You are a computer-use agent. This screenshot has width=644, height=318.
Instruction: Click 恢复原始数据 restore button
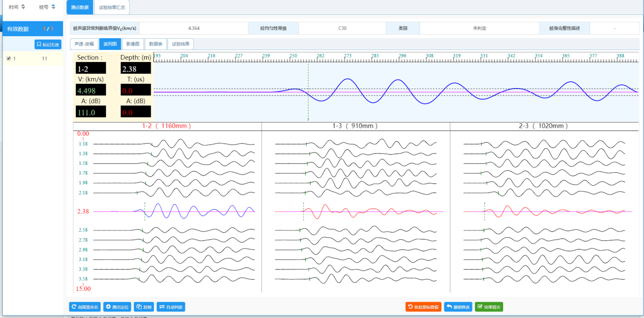tap(423, 307)
